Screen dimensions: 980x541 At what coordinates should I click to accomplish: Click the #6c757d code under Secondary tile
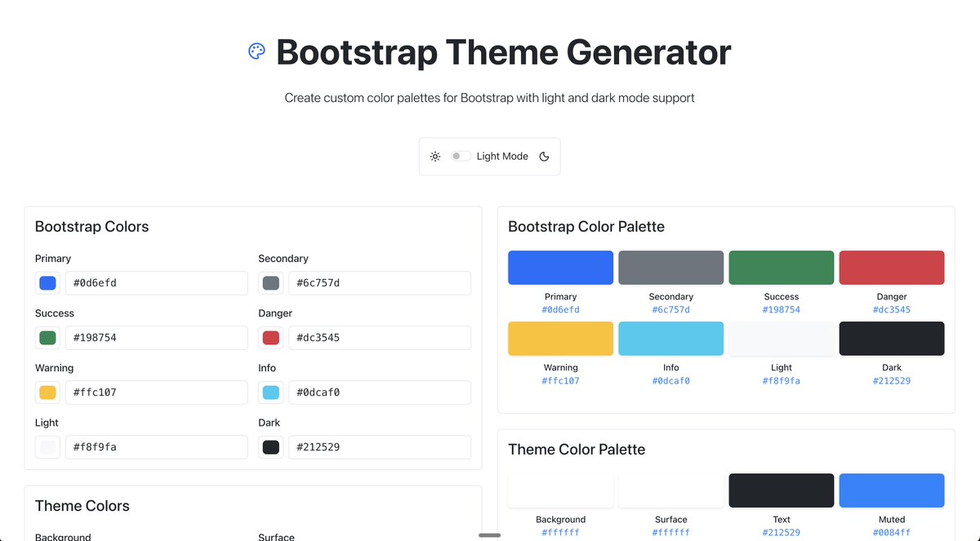click(670, 310)
